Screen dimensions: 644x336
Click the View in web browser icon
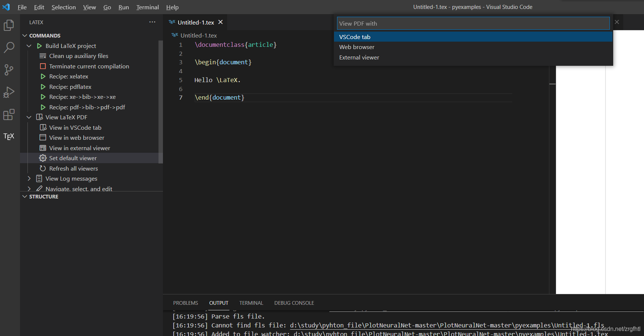[x=43, y=138]
